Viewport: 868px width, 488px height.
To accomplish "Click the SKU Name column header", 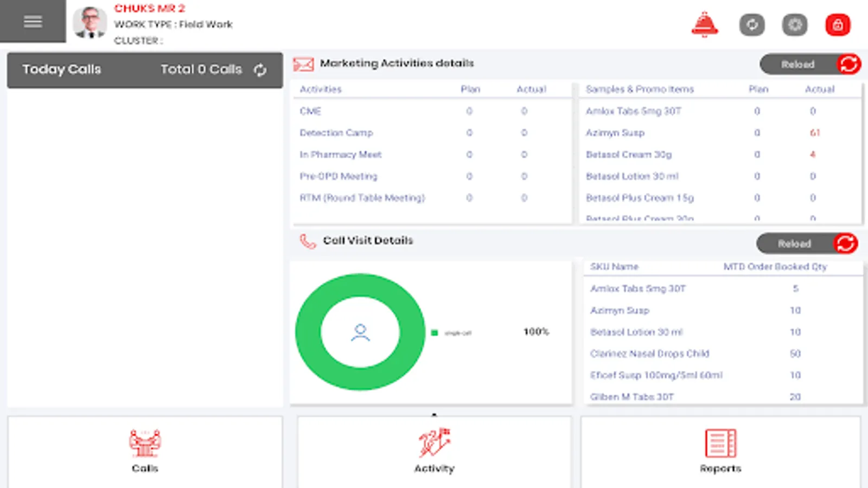I will (x=614, y=266).
